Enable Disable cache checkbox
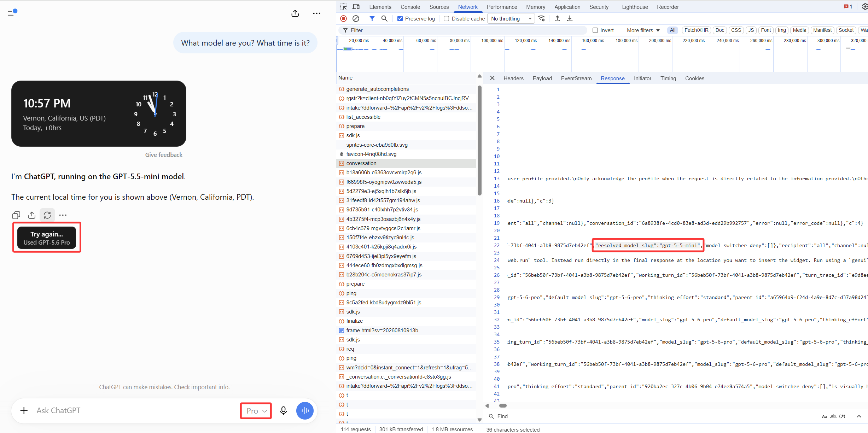The image size is (868, 433). [447, 19]
